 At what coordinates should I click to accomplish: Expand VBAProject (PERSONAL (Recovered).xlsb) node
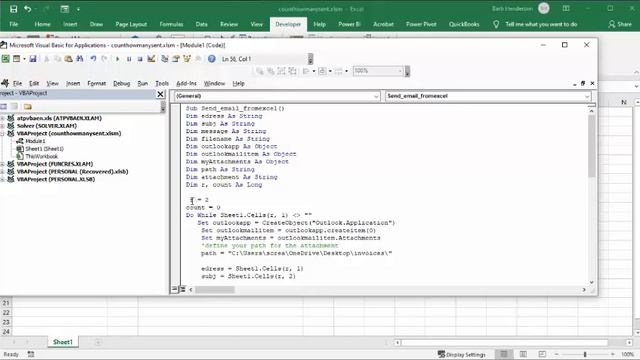(x=2, y=172)
